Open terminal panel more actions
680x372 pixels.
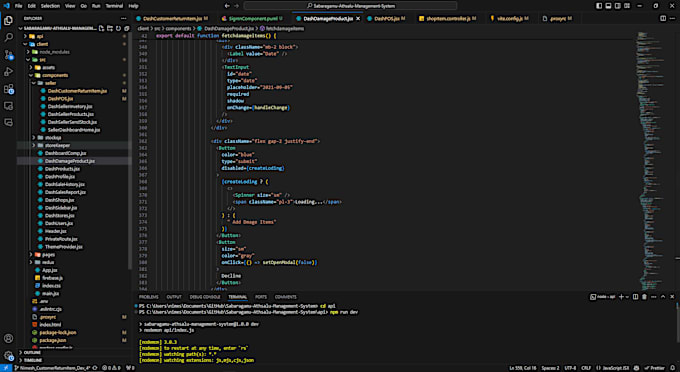[x=654, y=297]
